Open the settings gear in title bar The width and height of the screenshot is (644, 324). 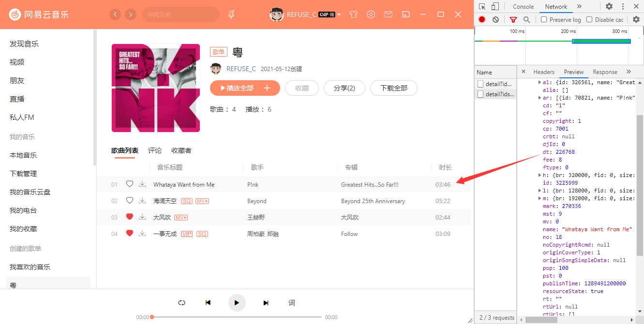pyautogui.click(x=371, y=15)
